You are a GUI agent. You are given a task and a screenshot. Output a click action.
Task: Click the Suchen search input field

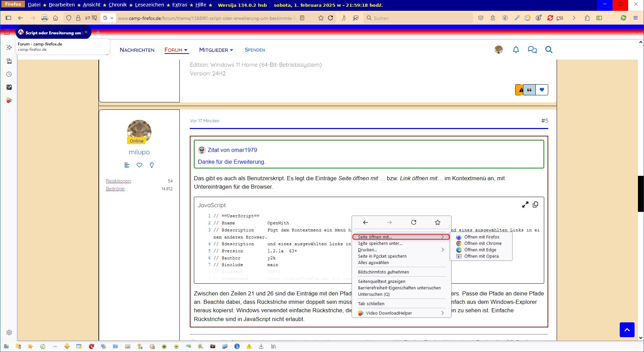421,18
